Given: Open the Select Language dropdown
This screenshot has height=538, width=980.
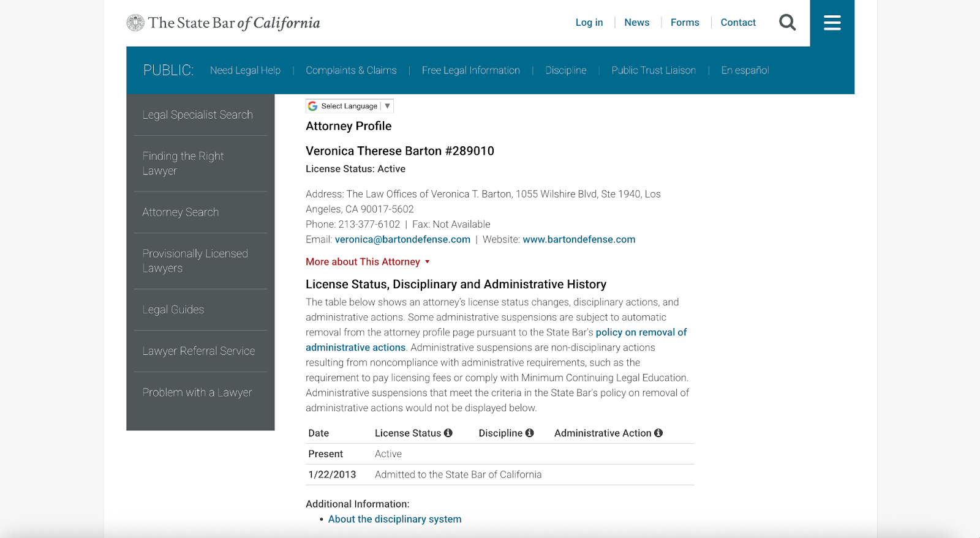Looking at the screenshot, I should [x=350, y=106].
